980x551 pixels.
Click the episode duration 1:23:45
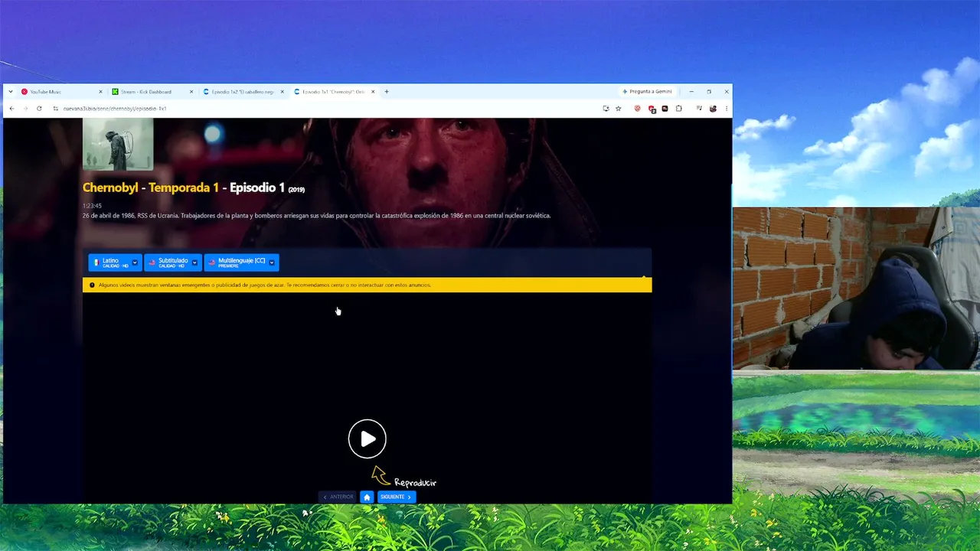tap(92, 206)
